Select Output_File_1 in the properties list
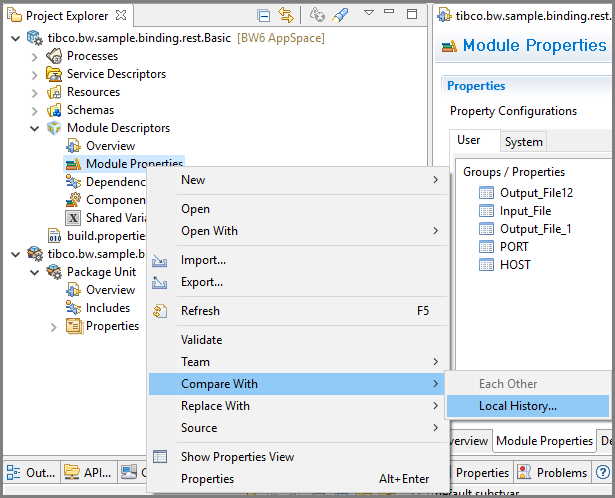Viewport: 615px width, 498px height. 535,229
